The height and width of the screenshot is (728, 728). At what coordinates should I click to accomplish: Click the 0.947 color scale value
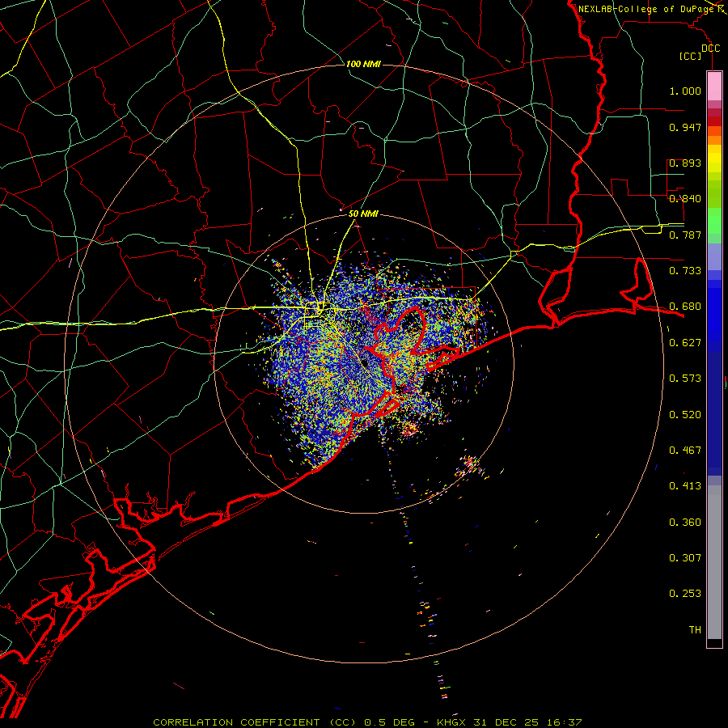coord(685,127)
